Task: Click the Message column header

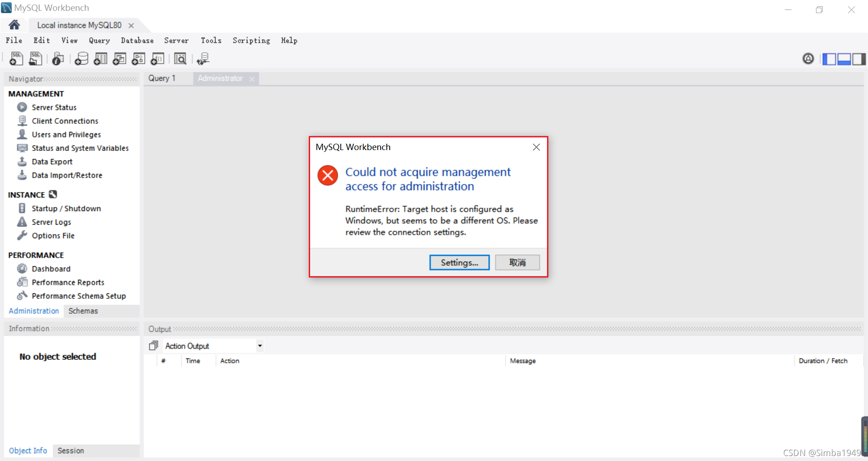Action: [x=523, y=361]
